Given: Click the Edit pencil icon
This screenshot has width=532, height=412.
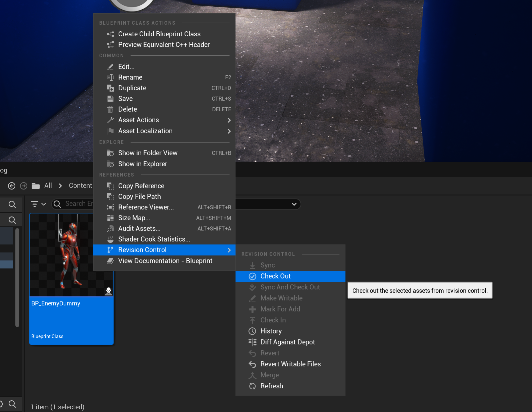Looking at the screenshot, I should coord(110,67).
